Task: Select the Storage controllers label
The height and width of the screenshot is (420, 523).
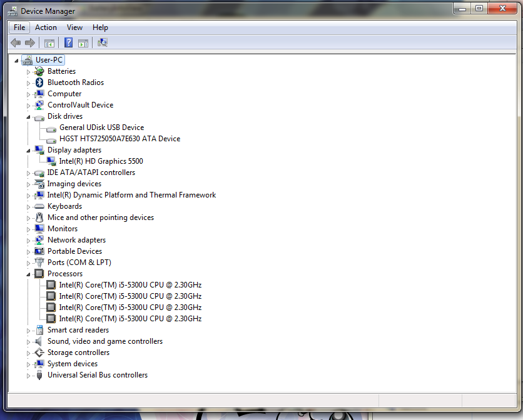Action: [x=78, y=352]
